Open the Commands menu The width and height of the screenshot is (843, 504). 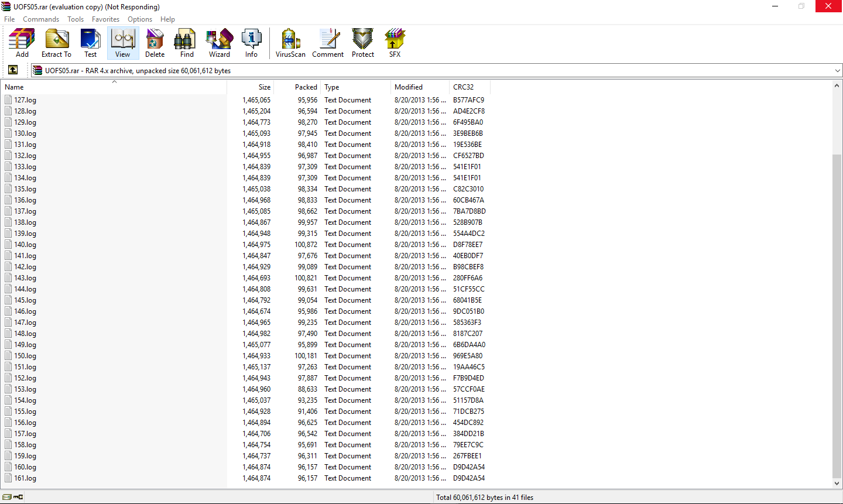click(41, 19)
